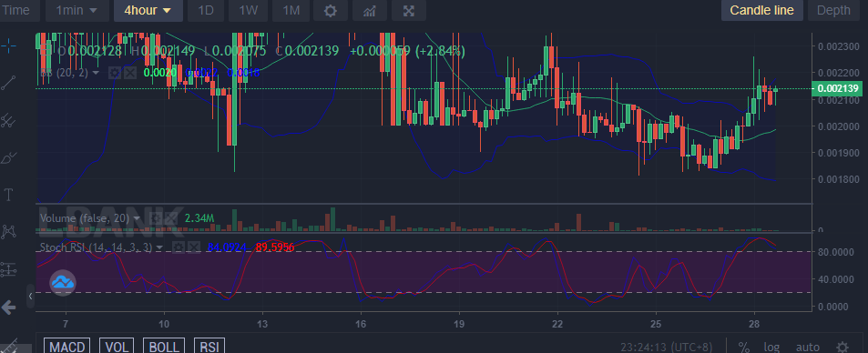Toggle the RSI indicator button

209,347
